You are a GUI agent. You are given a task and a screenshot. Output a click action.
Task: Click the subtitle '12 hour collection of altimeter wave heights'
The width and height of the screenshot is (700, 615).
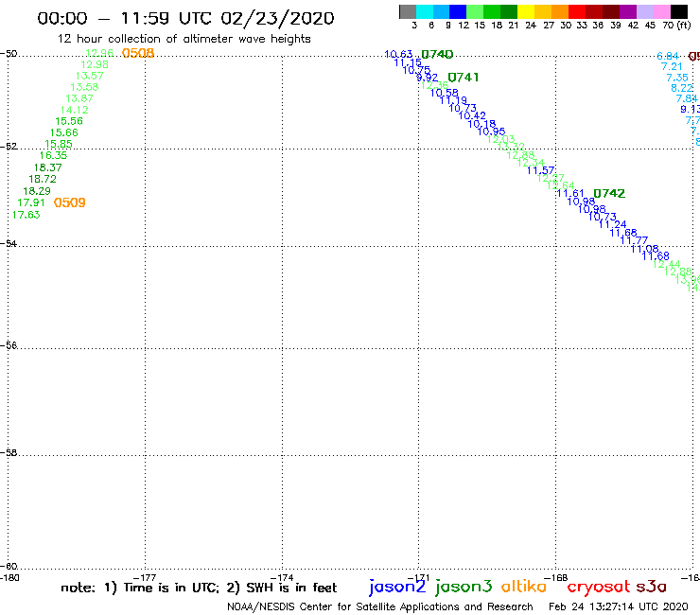184,39
